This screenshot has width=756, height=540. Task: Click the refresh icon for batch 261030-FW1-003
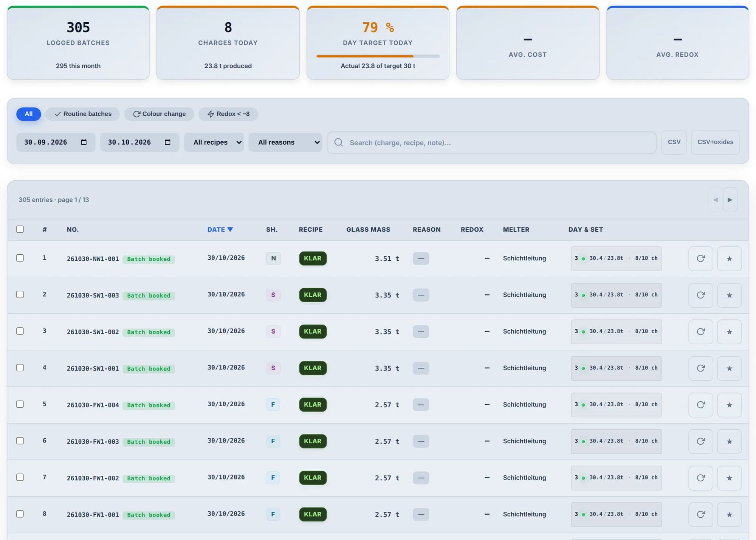[700, 441]
